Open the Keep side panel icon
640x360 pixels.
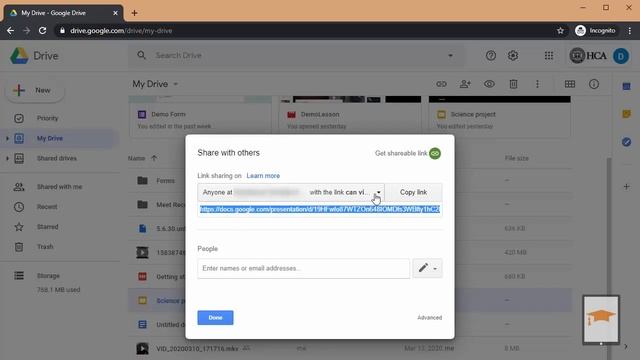point(627,114)
